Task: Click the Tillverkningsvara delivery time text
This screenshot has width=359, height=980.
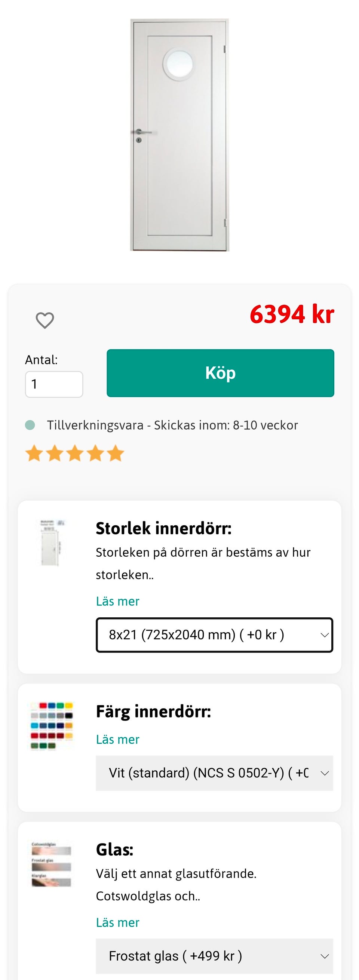Action: coord(172,425)
